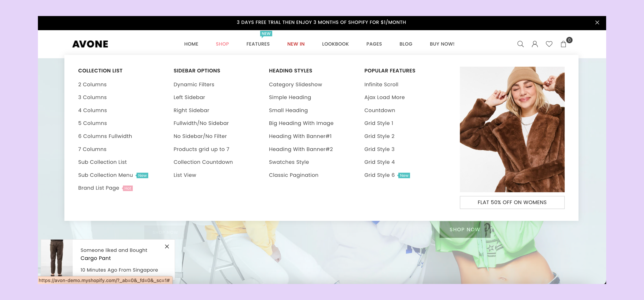The width and height of the screenshot is (644, 300).
Task: Dismiss the Cargo Pant purchase popup
Action: tap(167, 246)
